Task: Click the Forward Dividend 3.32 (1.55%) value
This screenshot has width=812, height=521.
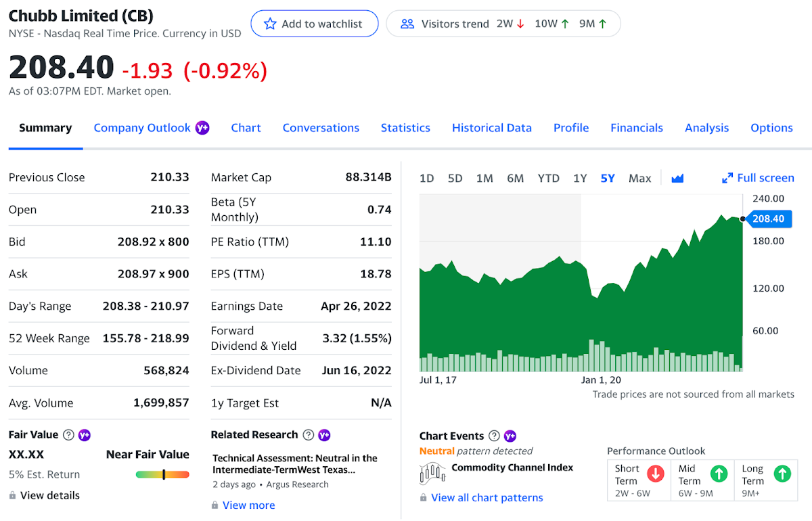Action: pos(357,338)
